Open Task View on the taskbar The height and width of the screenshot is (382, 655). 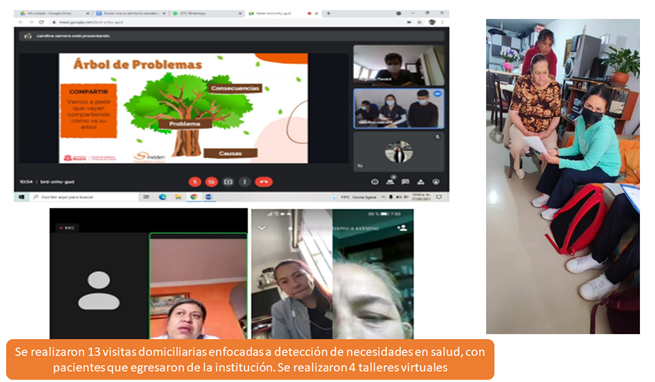[146, 197]
